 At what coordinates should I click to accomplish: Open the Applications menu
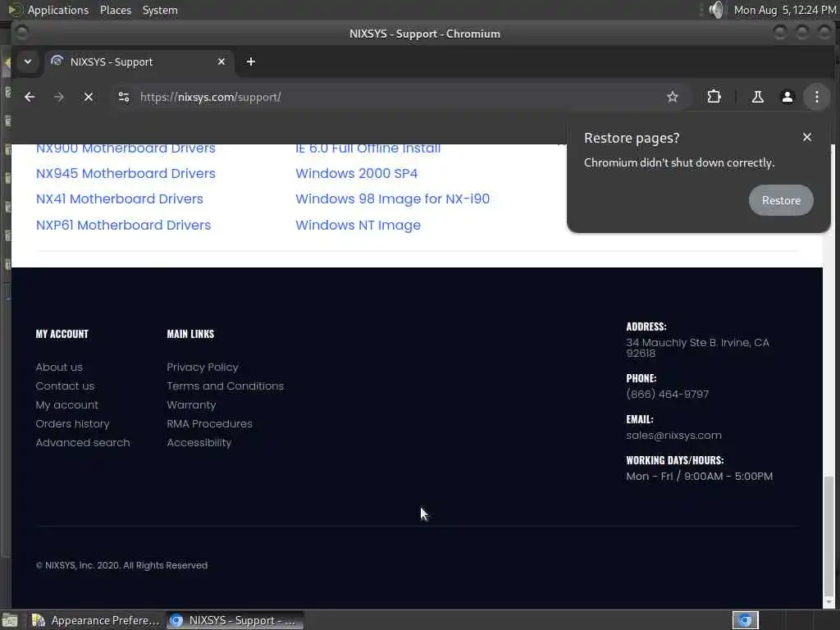[58, 10]
